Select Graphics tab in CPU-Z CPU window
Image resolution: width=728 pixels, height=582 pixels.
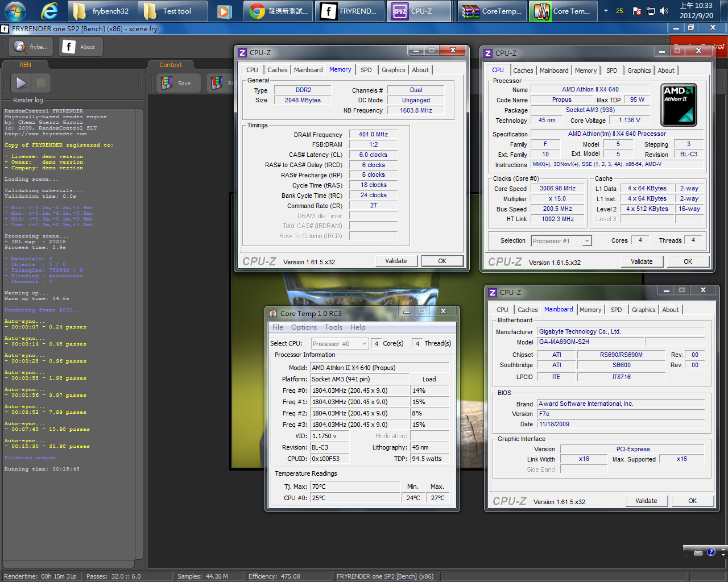tap(639, 70)
